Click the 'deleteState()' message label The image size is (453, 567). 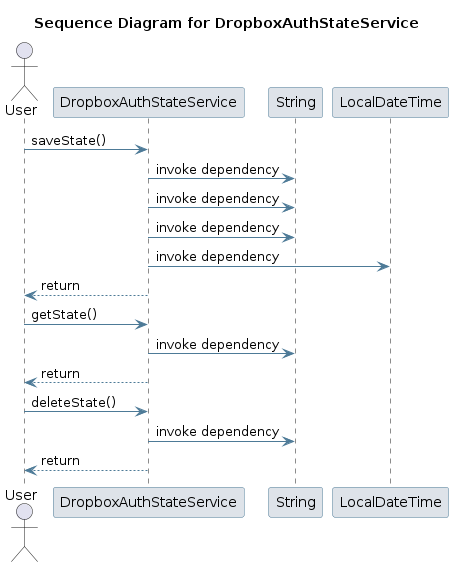[74, 402]
